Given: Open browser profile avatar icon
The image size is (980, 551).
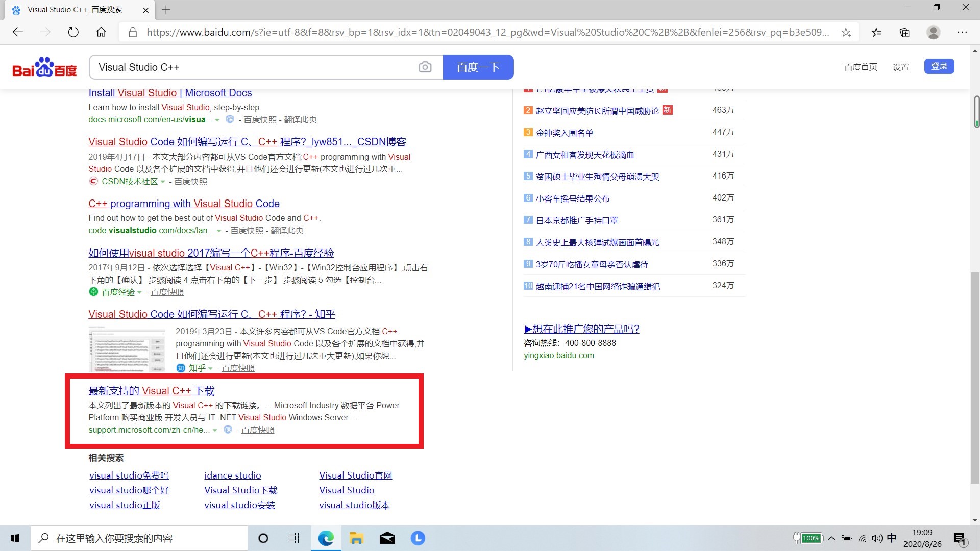Looking at the screenshot, I should 933,32.
